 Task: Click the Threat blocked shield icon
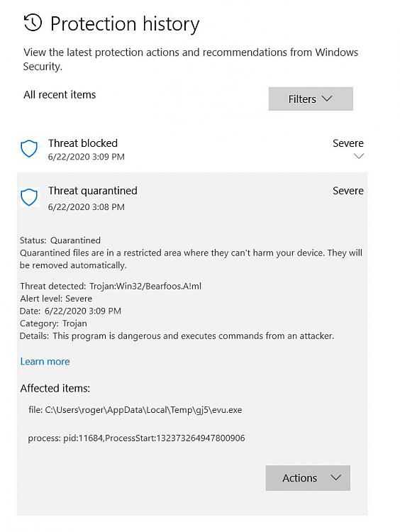click(x=29, y=149)
